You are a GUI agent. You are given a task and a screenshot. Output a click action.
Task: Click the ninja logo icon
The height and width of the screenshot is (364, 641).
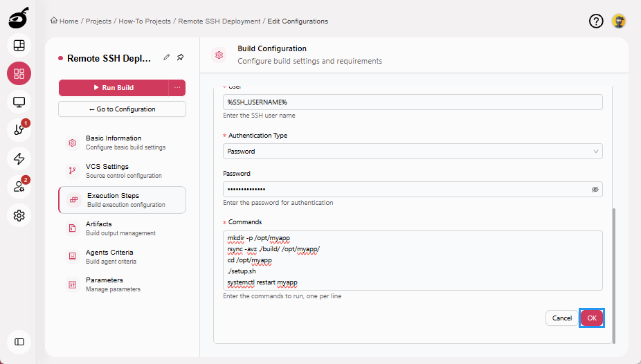(19, 18)
